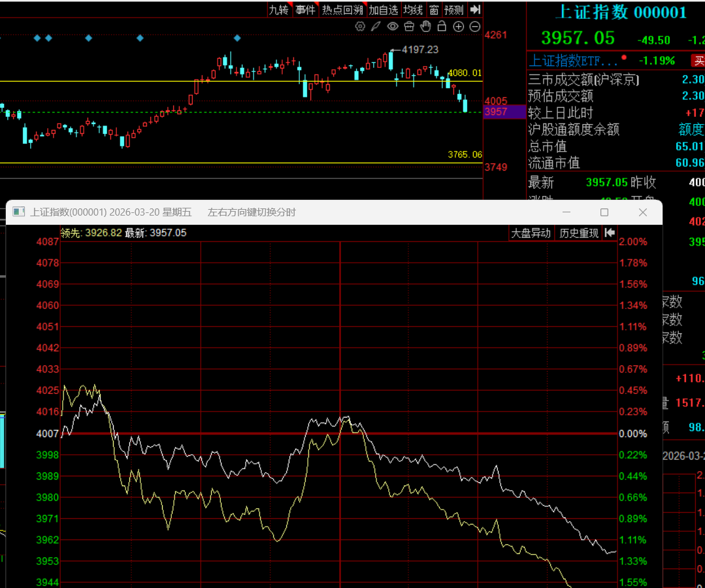Collapse panel with arrow-to-bar icon

tap(475, 9)
